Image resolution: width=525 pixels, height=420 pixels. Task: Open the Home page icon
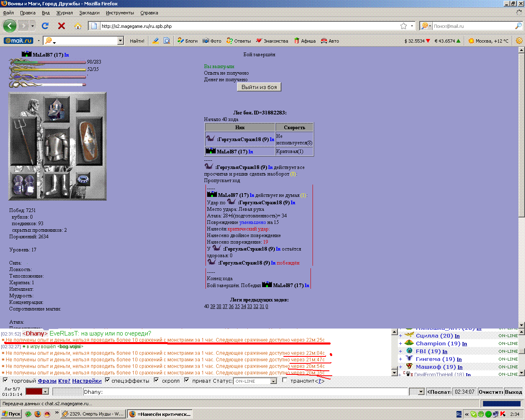click(x=78, y=26)
